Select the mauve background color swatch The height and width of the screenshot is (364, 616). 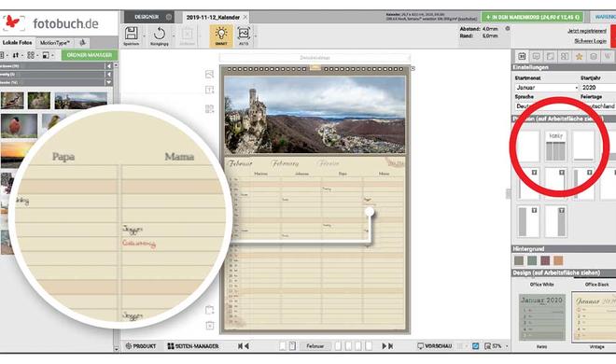(x=545, y=260)
